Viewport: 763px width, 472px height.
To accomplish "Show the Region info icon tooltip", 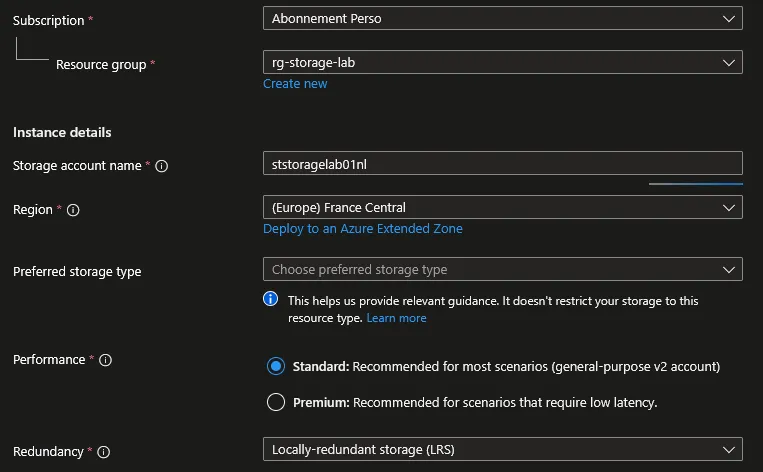I will [73, 210].
